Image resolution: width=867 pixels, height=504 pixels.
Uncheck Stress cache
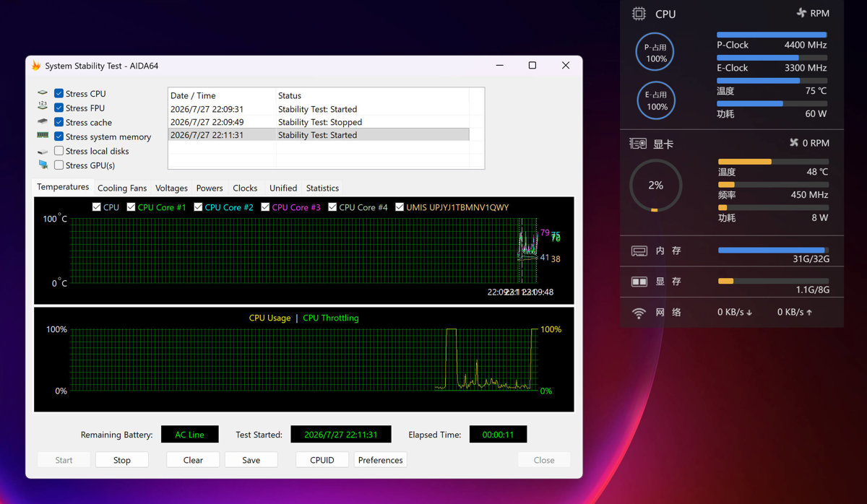(x=59, y=122)
